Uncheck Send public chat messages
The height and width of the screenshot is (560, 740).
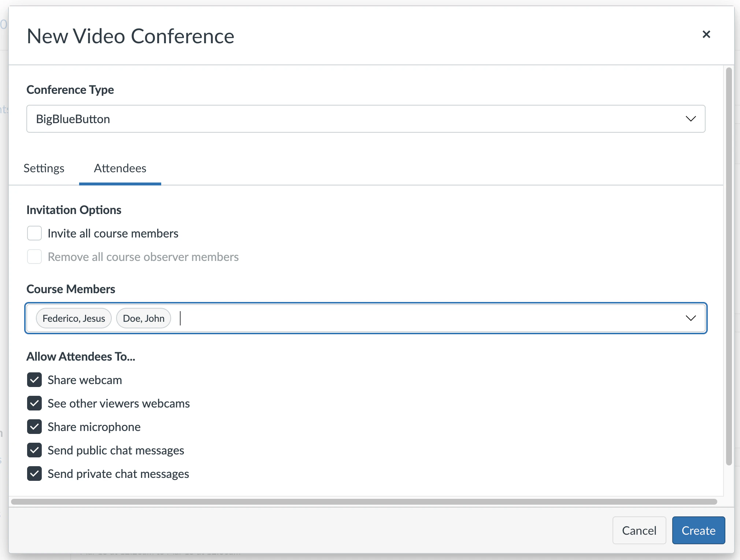[x=34, y=450]
